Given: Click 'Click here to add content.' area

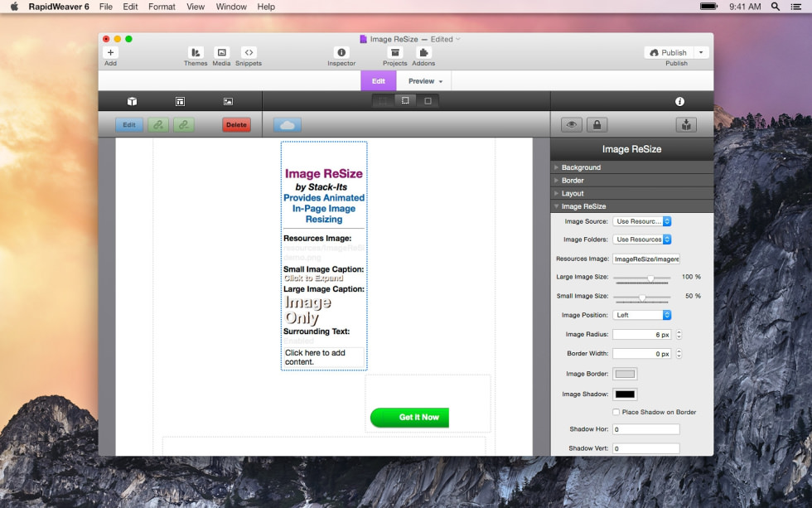Looking at the screenshot, I should point(324,357).
